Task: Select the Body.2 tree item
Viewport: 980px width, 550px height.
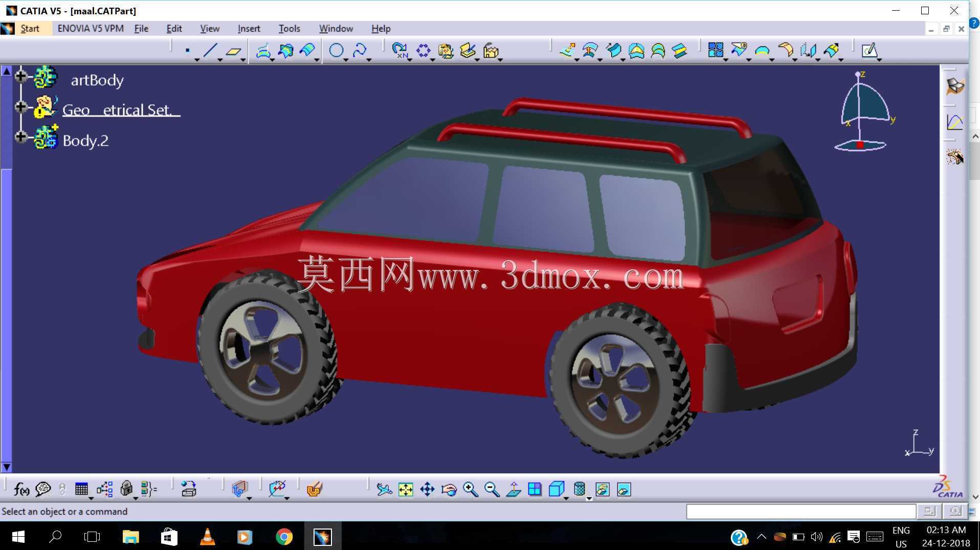Action: point(85,141)
